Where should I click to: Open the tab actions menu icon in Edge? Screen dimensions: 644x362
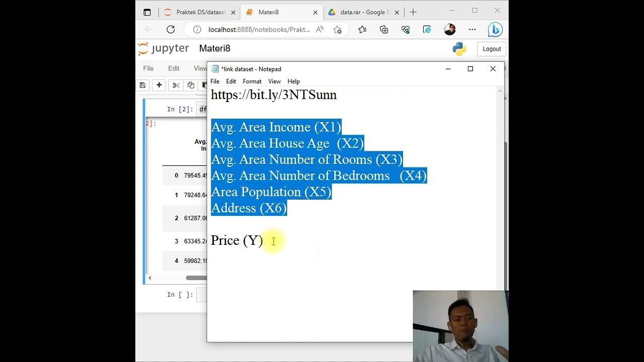click(147, 12)
